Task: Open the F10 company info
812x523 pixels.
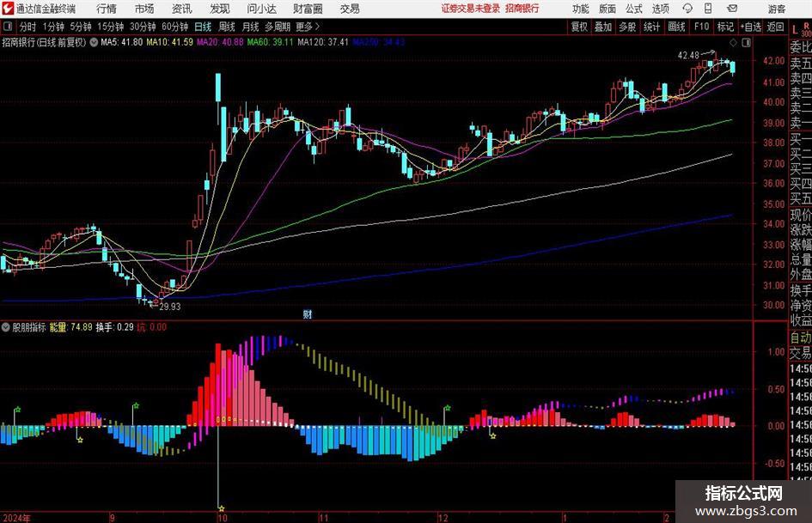Action: pos(702,27)
